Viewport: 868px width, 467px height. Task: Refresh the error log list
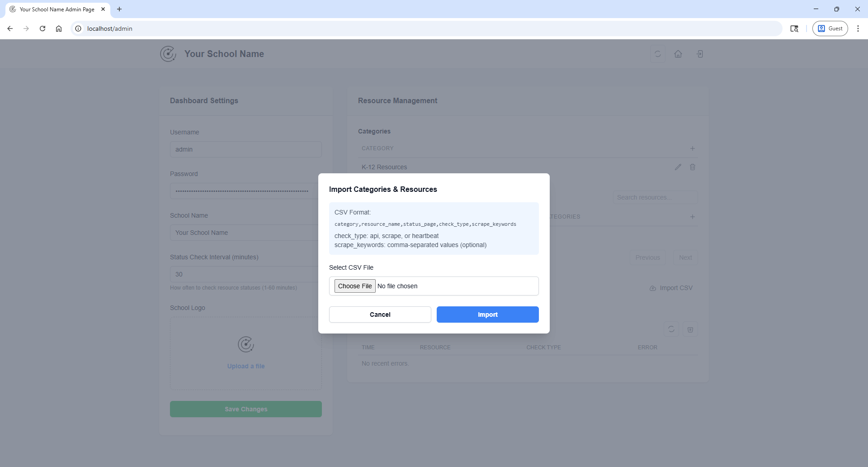tap(671, 329)
